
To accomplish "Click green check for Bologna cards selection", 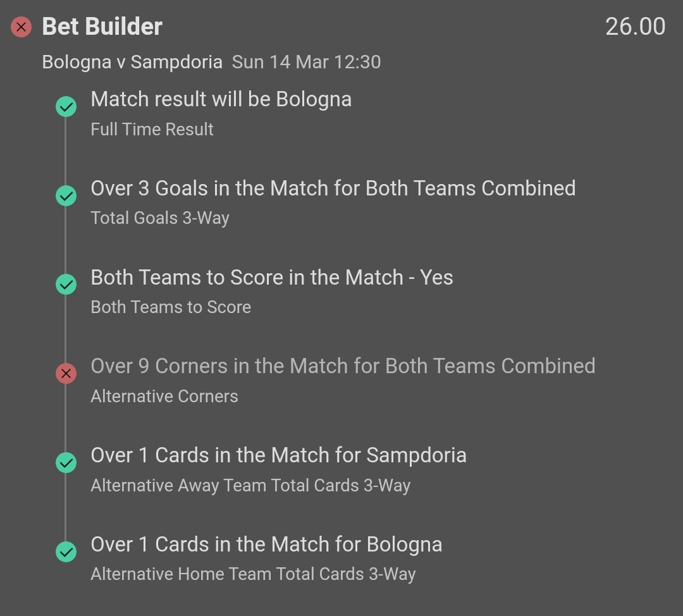I will (66, 552).
